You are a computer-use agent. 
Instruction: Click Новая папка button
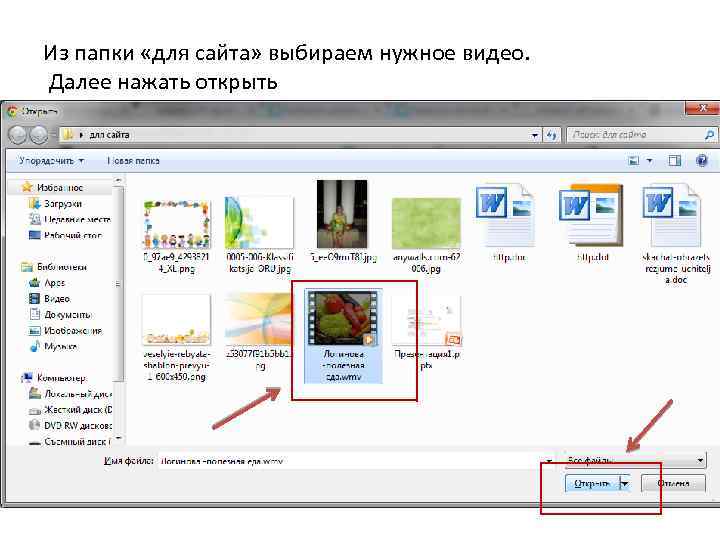pyautogui.click(x=133, y=161)
